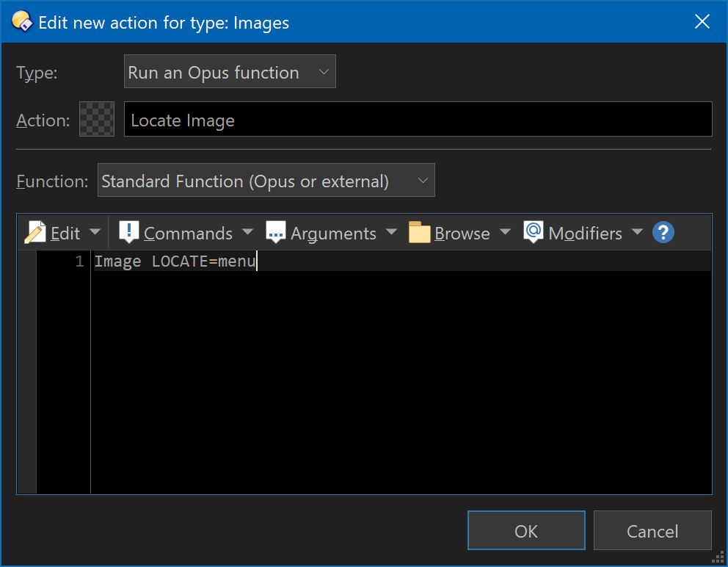The image size is (728, 567).
Task: Expand the Modifiers dropdown arrow
Action: point(638,231)
